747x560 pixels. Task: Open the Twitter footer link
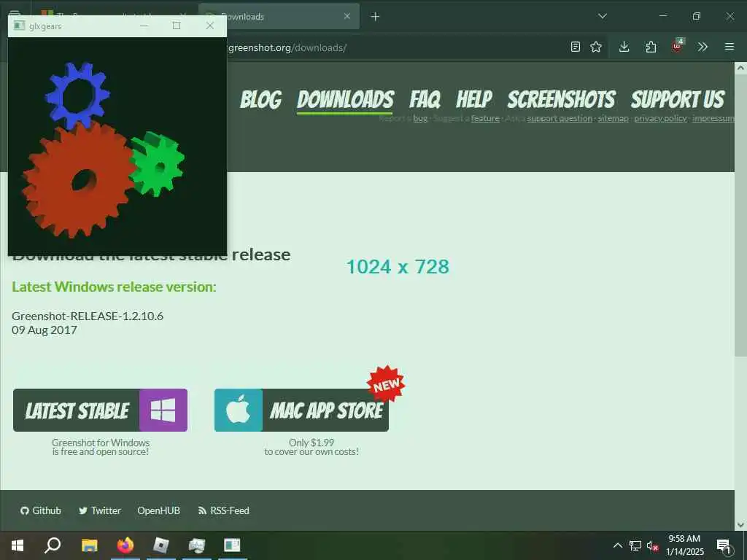point(100,510)
